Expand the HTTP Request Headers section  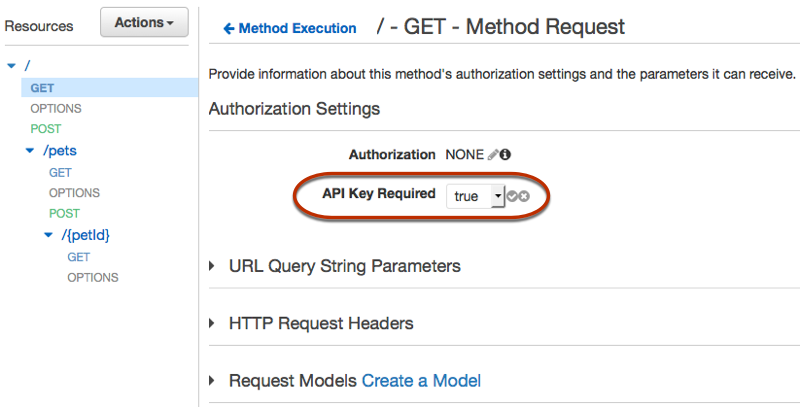(213, 324)
